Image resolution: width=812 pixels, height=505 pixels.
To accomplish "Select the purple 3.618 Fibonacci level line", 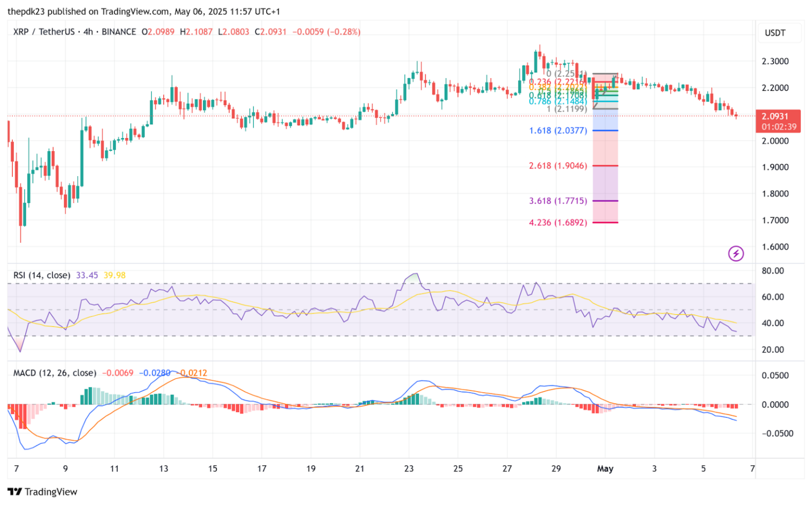I will pyautogui.click(x=605, y=201).
